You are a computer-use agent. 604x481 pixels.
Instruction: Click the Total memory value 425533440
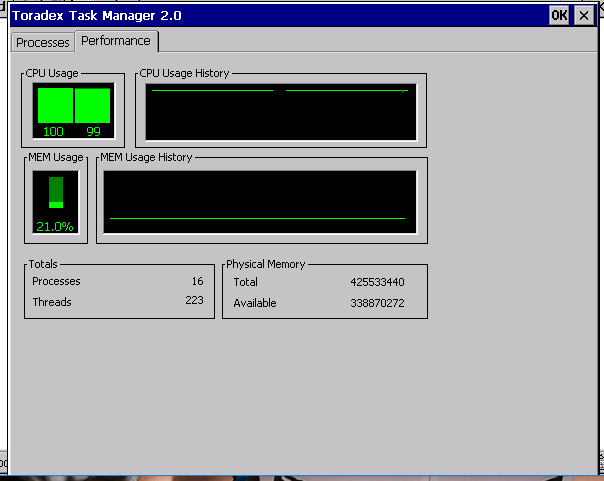377,282
